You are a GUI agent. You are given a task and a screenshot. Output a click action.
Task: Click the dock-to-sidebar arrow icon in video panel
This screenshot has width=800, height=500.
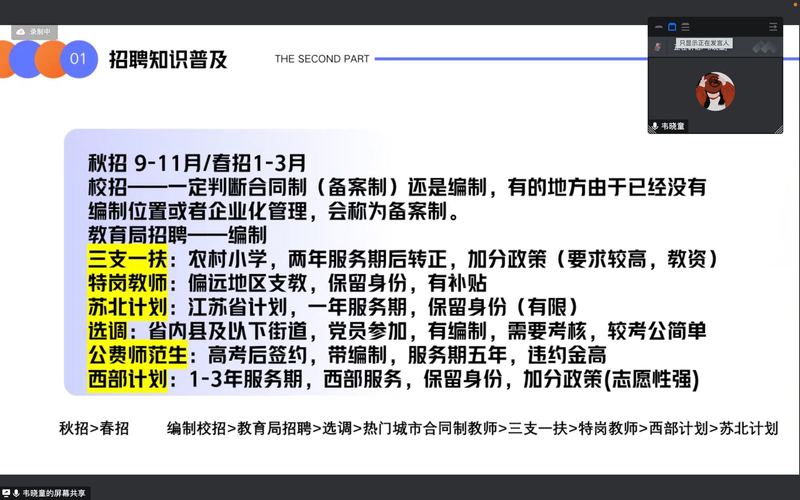(773, 27)
